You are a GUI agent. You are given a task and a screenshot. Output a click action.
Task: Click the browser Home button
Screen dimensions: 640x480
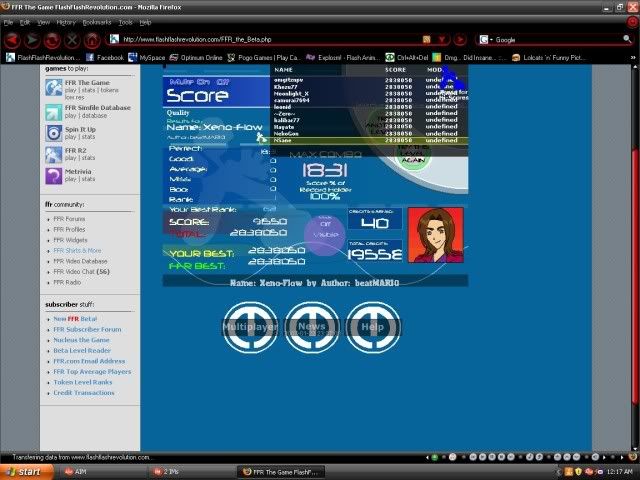[x=92, y=40]
